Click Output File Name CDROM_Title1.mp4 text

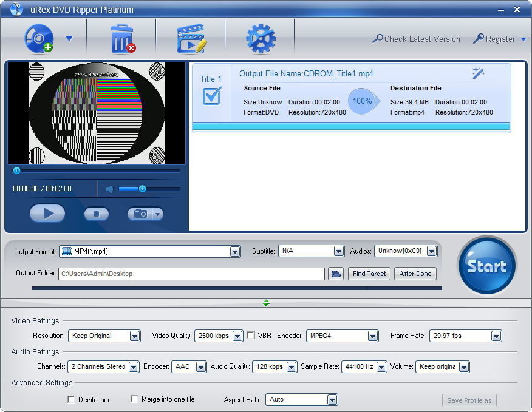click(306, 73)
